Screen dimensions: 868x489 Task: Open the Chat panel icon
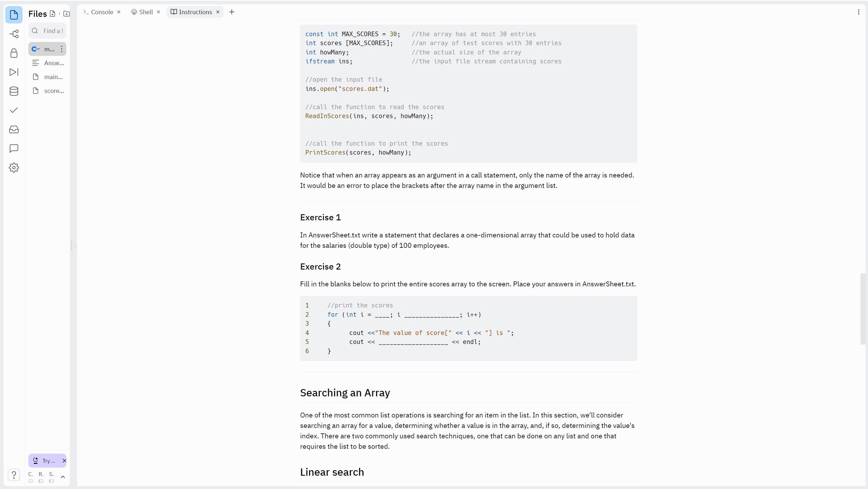click(x=14, y=149)
